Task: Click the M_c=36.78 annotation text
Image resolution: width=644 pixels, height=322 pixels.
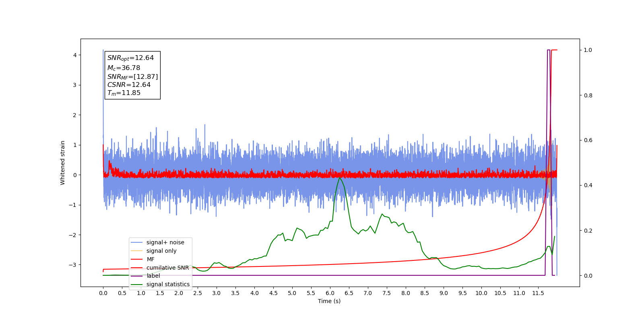Action: (124, 68)
